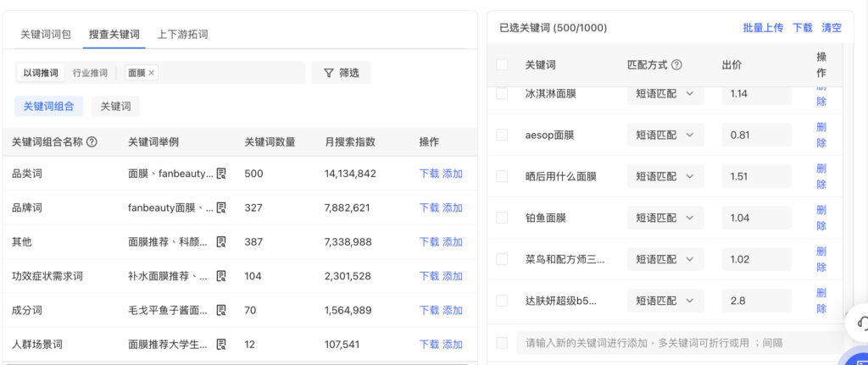Check the box for aesop面膜

[502, 135]
